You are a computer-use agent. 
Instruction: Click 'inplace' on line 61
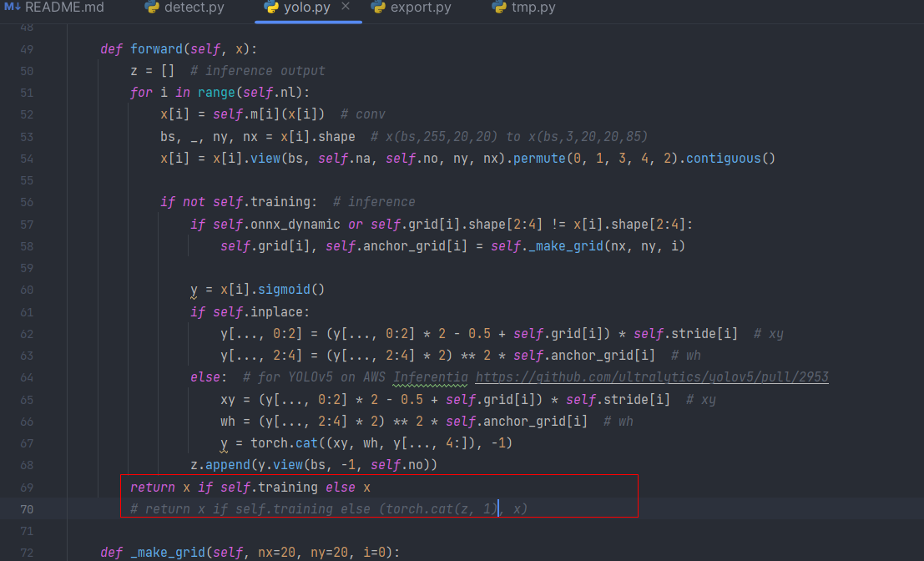(x=276, y=311)
